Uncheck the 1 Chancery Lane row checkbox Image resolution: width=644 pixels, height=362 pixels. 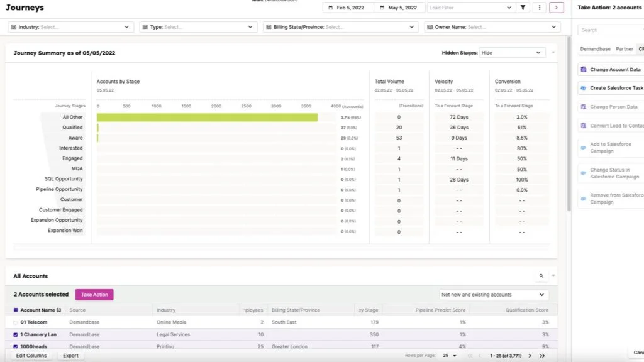tap(16, 335)
